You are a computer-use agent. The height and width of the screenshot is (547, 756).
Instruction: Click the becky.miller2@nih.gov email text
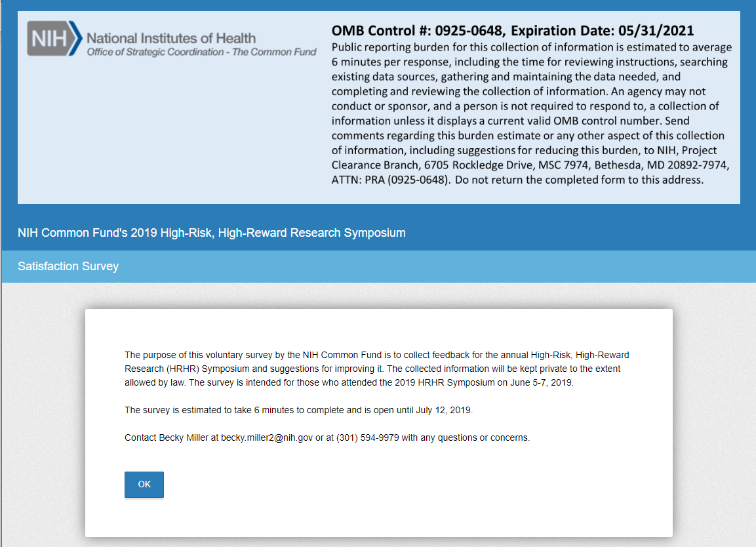(267, 437)
